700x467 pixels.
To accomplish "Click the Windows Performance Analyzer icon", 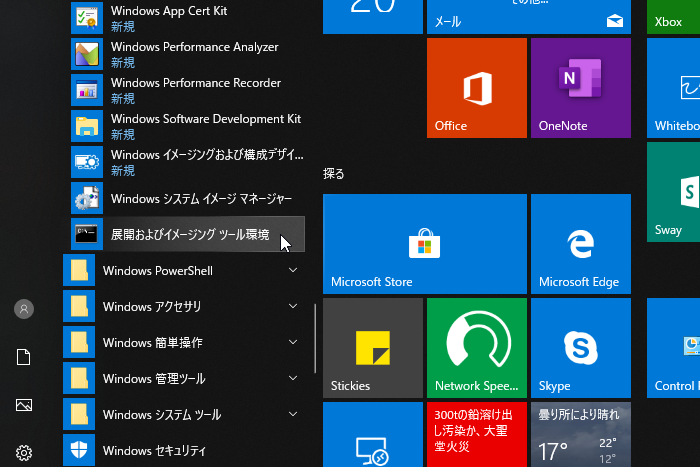I will pos(88,54).
